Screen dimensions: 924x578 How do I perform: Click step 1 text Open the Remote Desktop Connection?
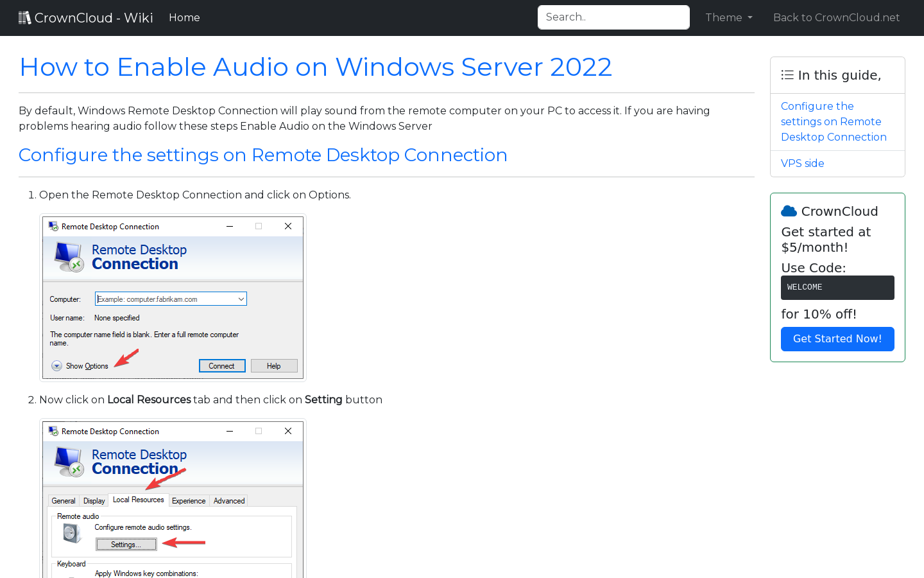195,195
